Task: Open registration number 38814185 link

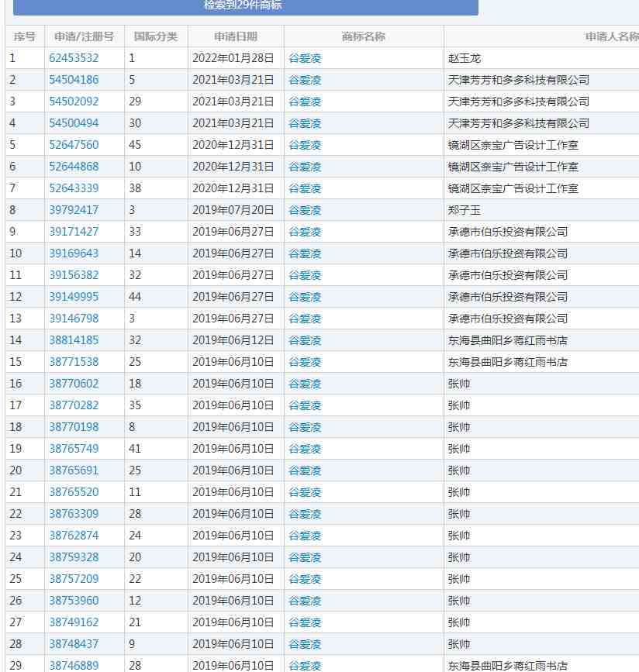Action: pos(74,339)
